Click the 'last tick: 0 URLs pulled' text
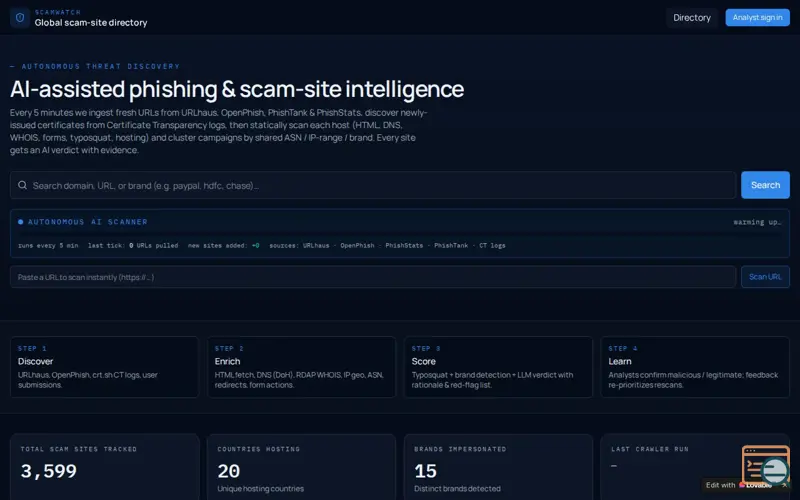Image resolution: width=800 pixels, height=500 pixels. pos(133,245)
